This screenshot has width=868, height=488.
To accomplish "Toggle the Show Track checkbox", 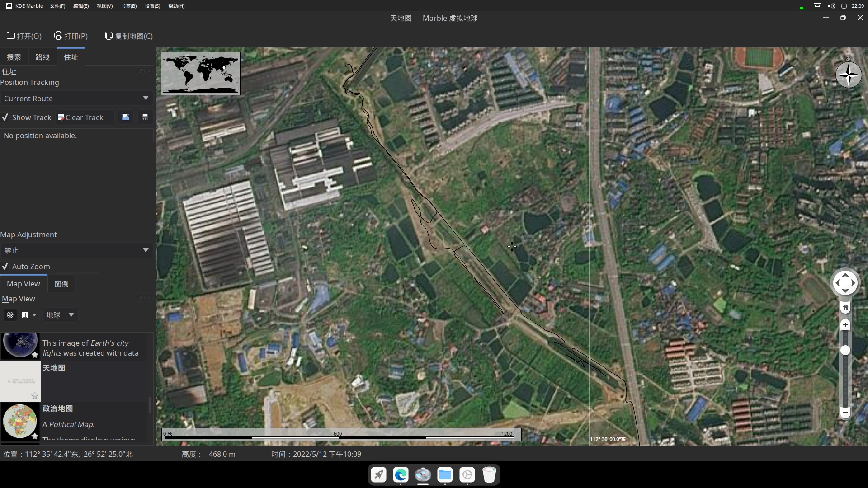I will coord(5,117).
